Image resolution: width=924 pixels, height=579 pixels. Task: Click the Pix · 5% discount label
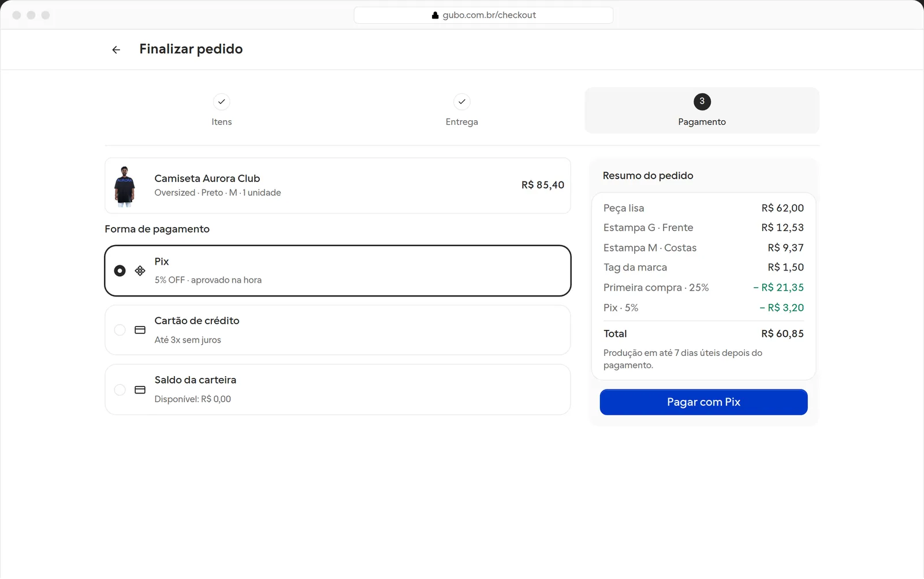click(x=621, y=308)
